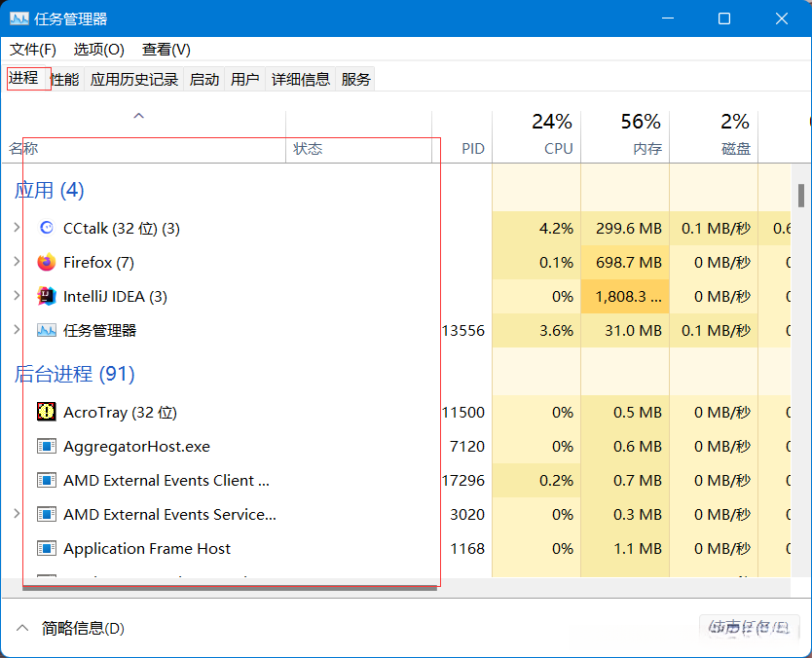Collapse to 简略信息 view

71,628
